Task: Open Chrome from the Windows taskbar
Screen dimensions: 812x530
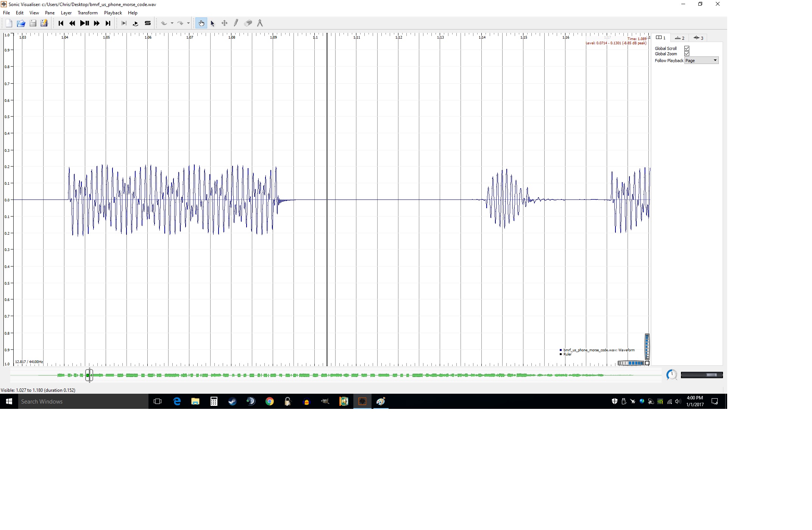Action: tap(269, 402)
